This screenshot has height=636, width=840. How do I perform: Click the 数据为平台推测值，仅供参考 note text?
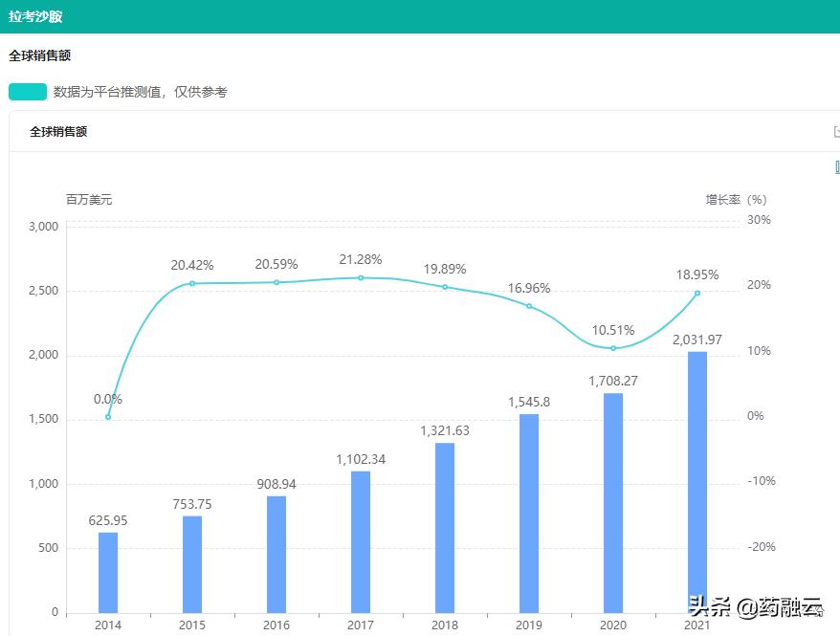tap(140, 92)
